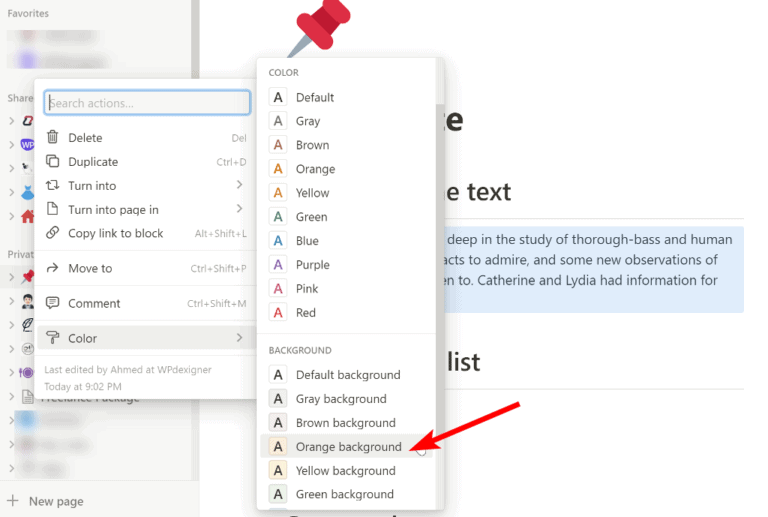Apply the Pink text color
Viewport: 768px width, 517px height.
click(347, 289)
